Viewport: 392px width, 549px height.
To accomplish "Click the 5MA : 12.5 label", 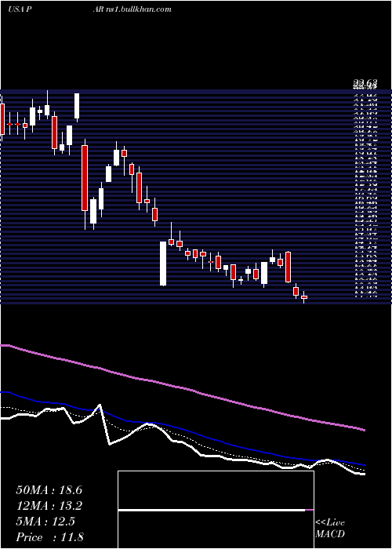I will (x=45, y=522).
